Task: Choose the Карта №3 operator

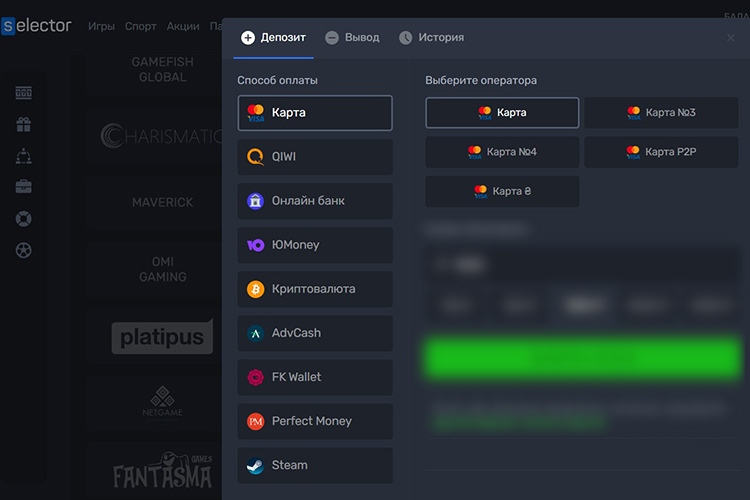Action: coord(661,113)
